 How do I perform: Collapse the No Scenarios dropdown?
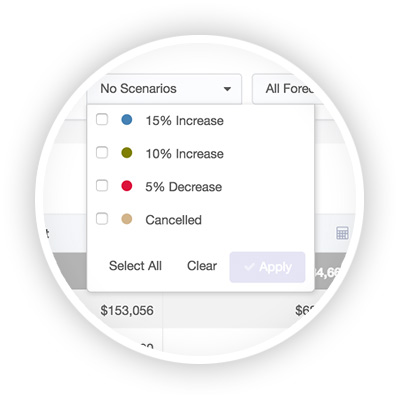[164, 89]
